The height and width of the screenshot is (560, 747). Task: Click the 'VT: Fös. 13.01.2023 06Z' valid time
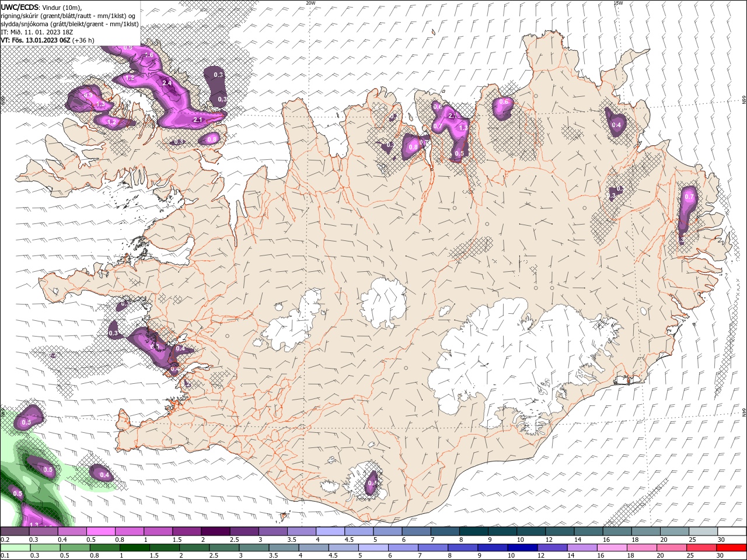click(36, 40)
